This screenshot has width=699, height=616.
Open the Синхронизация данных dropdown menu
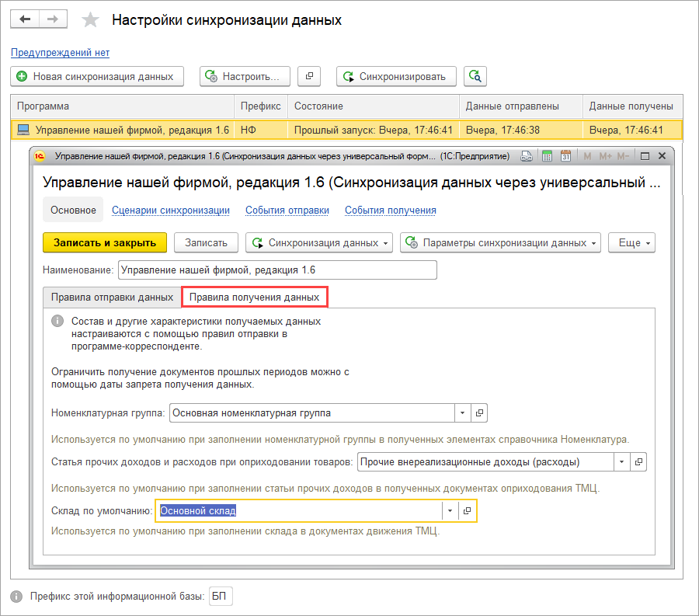tap(319, 242)
